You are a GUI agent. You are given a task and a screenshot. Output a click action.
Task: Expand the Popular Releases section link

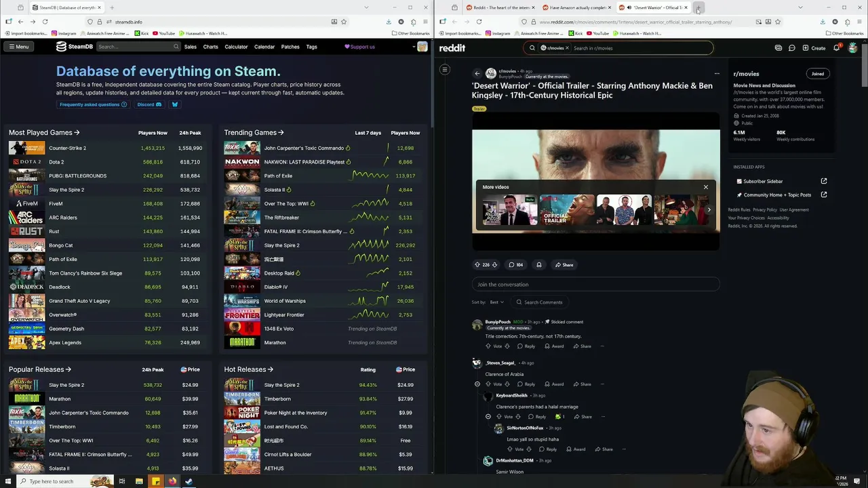(40, 369)
